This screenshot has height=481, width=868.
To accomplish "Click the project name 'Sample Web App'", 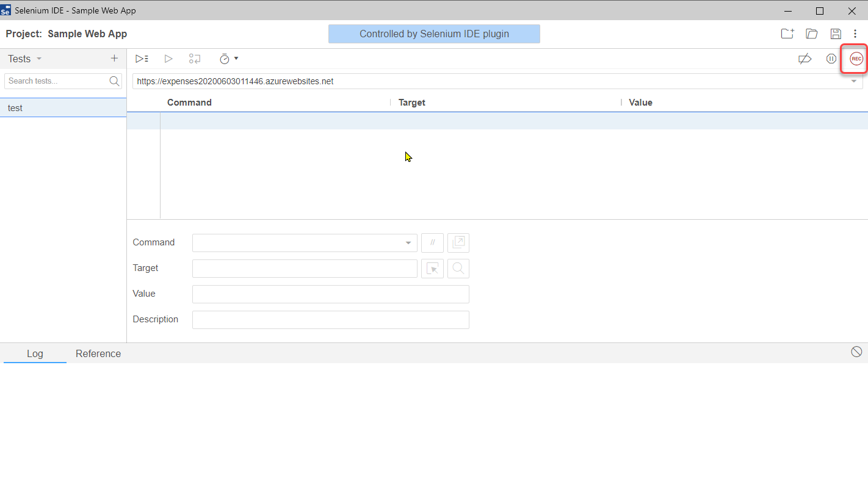I will (87, 34).
